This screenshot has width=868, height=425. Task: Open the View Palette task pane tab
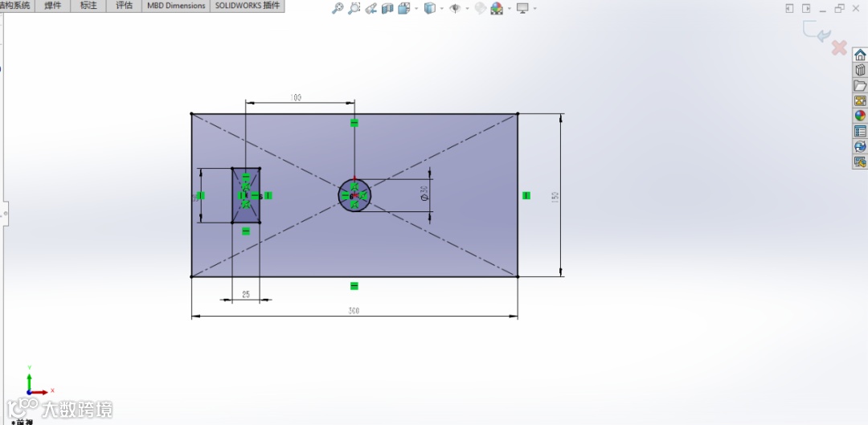(x=860, y=100)
